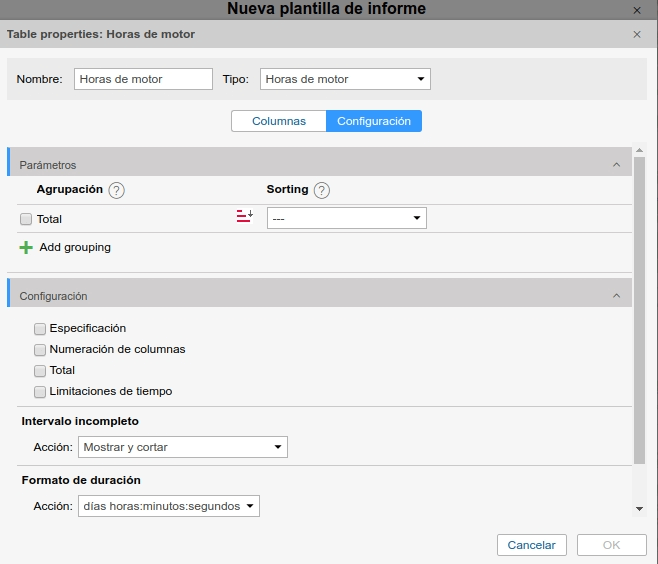Click the green plus Add grouping icon
The width and height of the screenshot is (658, 564).
pos(26,248)
